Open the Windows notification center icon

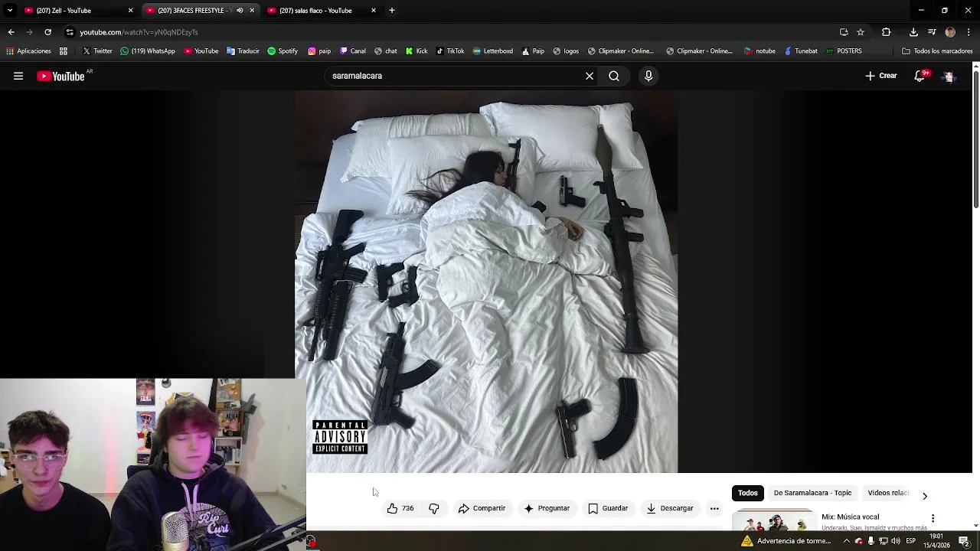(964, 541)
